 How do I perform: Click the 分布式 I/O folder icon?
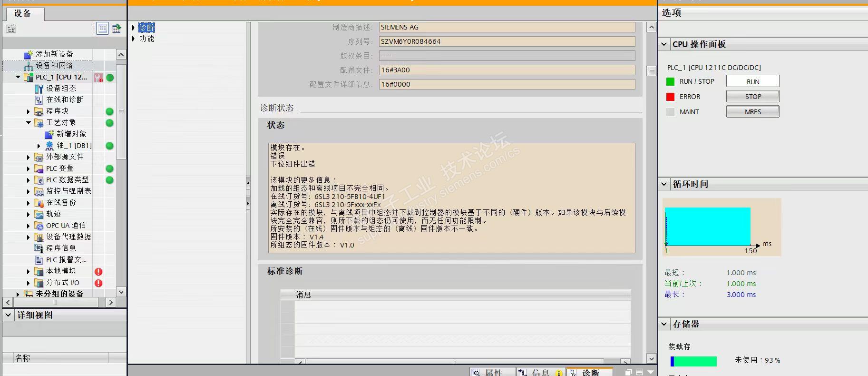39,283
